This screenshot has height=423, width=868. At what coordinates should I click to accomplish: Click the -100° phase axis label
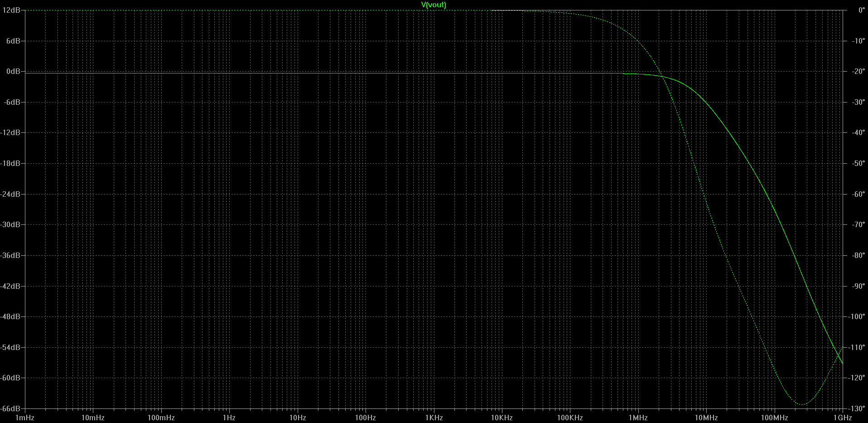pyautogui.click(x=857, y=316)
